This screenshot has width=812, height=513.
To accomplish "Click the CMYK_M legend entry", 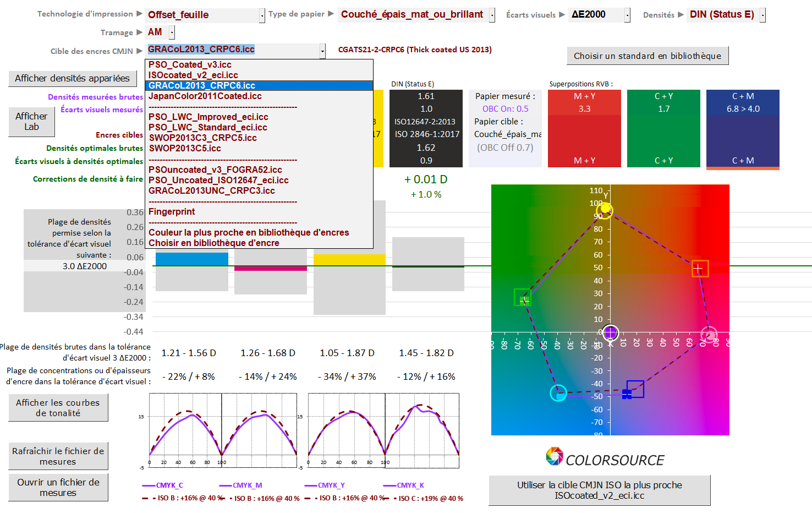I will (241, 485).
